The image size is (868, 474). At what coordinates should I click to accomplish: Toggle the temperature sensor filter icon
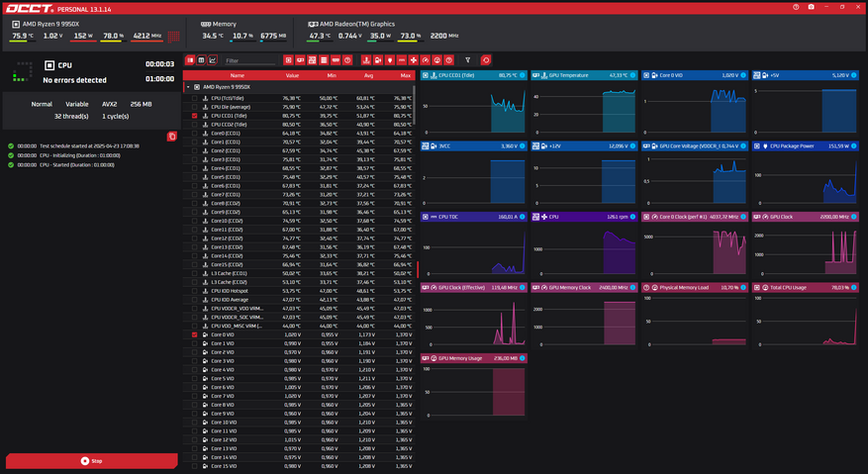click(x=366, y=59)
